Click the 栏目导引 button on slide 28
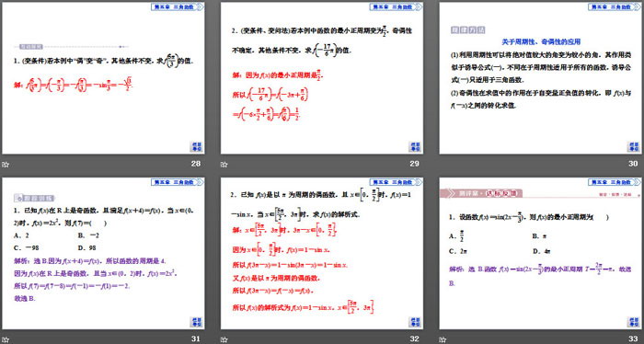Viewport: 644px width, 344px height. pos(196,146)
